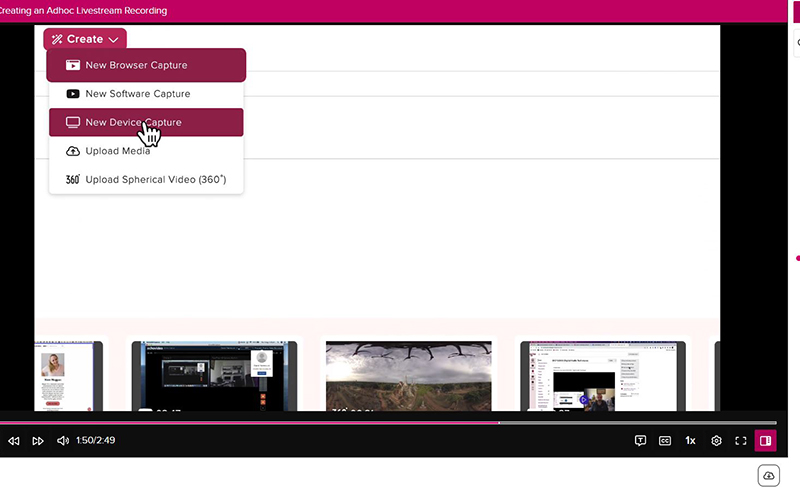Open the transcript icon in player bar
Viewport: 800px width, 487px height.
click(x=641, y=440)
